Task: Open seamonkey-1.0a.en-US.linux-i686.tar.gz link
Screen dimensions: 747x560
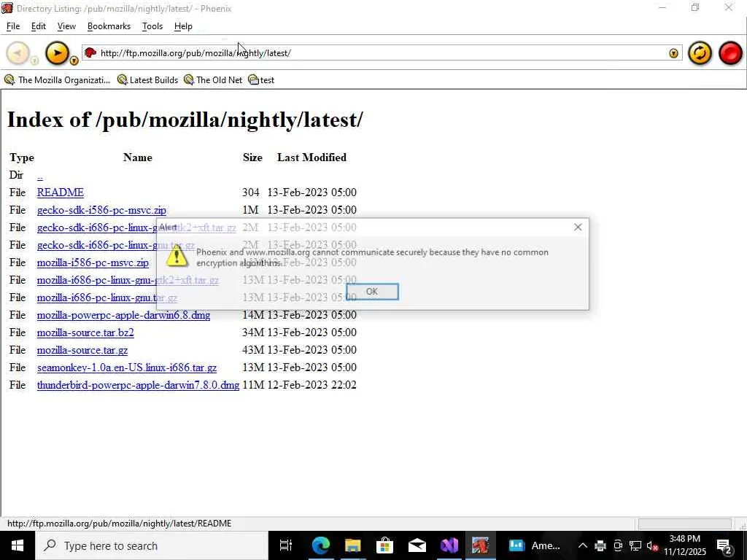Action: point(127,367)
